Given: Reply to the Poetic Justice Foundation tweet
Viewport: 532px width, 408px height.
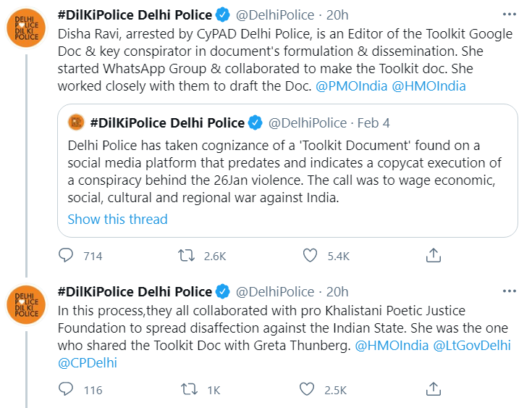Looking at the screenshot, I should [x=66, y=389].
